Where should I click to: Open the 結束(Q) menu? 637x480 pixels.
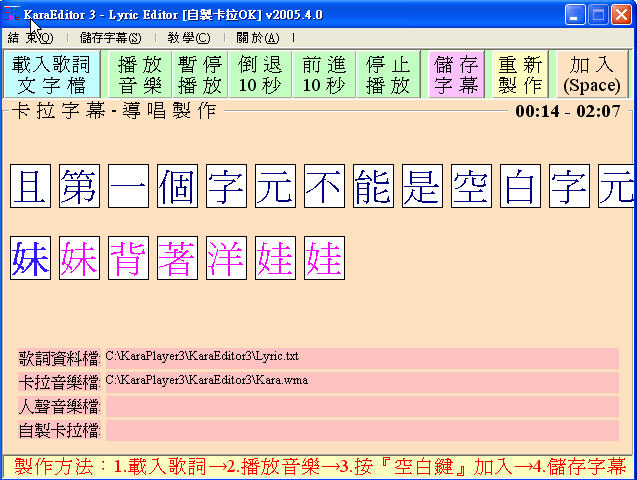[x=30, y=38]
